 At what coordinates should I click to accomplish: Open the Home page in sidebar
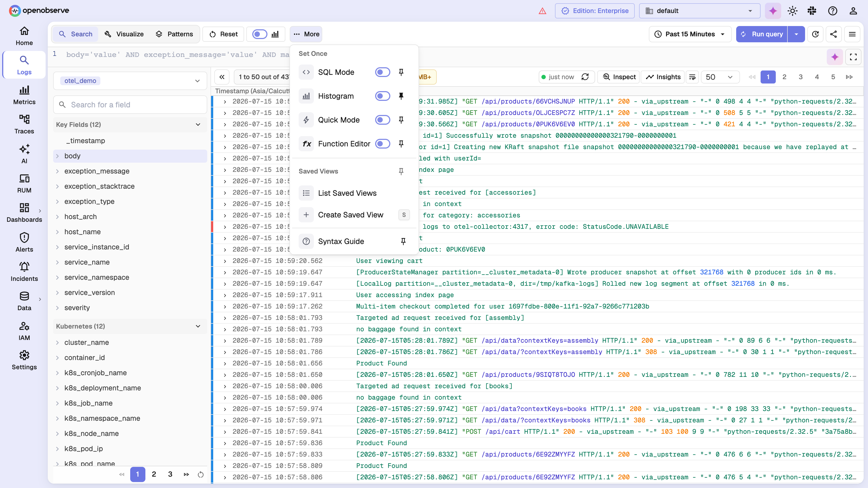pyautogui.click(x=24, y=36)
